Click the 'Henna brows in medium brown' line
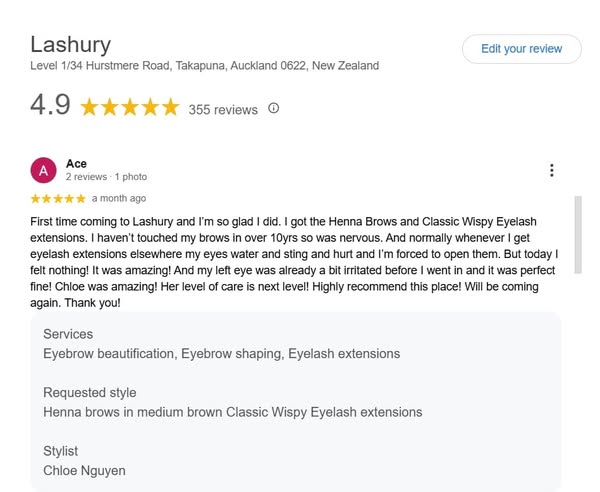The height and width of the screenshot is (492, 600). (232, 411)
